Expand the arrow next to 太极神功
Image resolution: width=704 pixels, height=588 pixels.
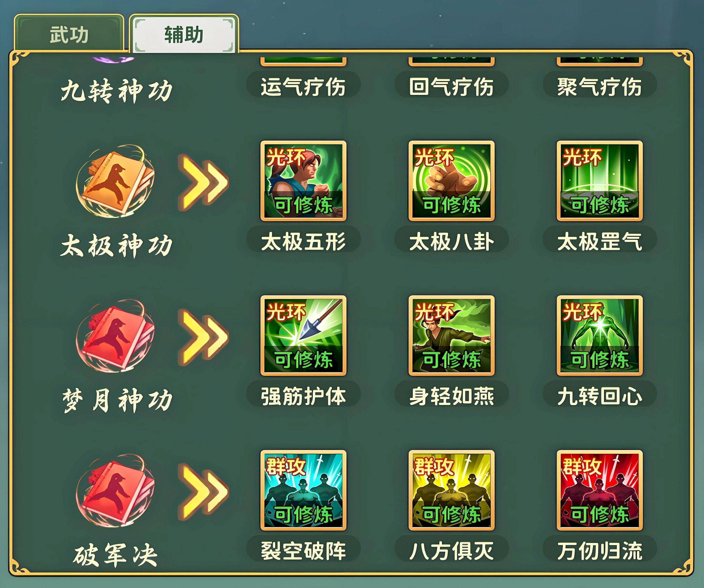click(203, 182)
